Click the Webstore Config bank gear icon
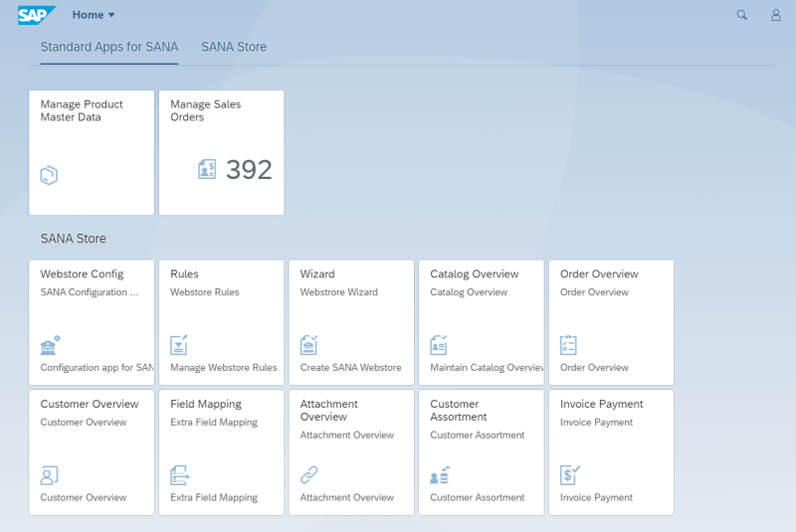 50,345
